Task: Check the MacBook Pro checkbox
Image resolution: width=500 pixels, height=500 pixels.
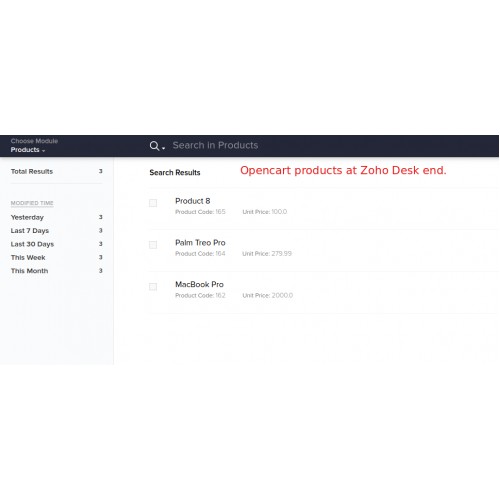Action: coord(153,287)
